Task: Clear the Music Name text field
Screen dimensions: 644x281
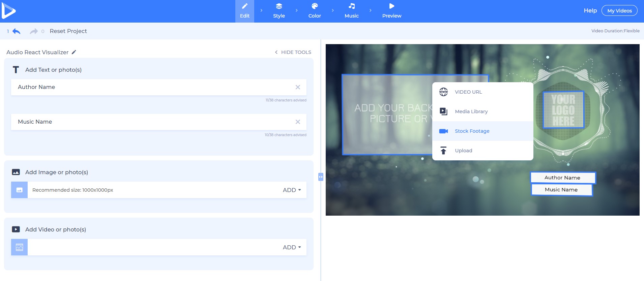Action: tap(298, 122)
